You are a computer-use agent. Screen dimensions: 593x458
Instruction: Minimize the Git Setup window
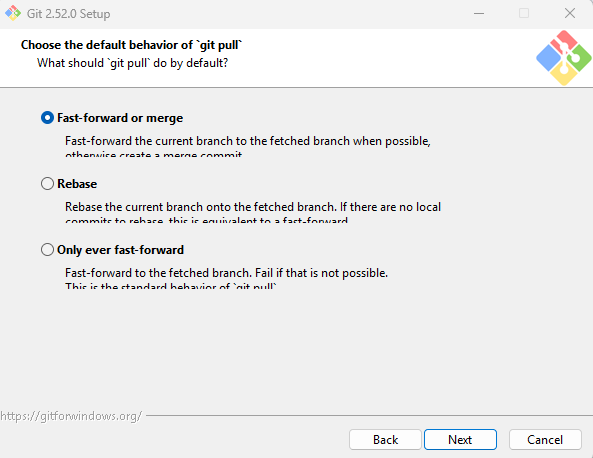pyautogui.click(x=479, y=14)
